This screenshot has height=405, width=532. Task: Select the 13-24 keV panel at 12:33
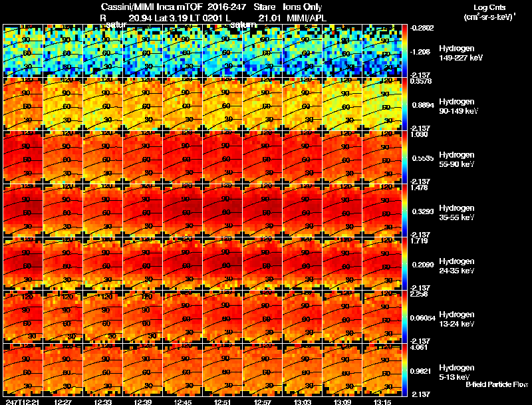coord(103,317)
